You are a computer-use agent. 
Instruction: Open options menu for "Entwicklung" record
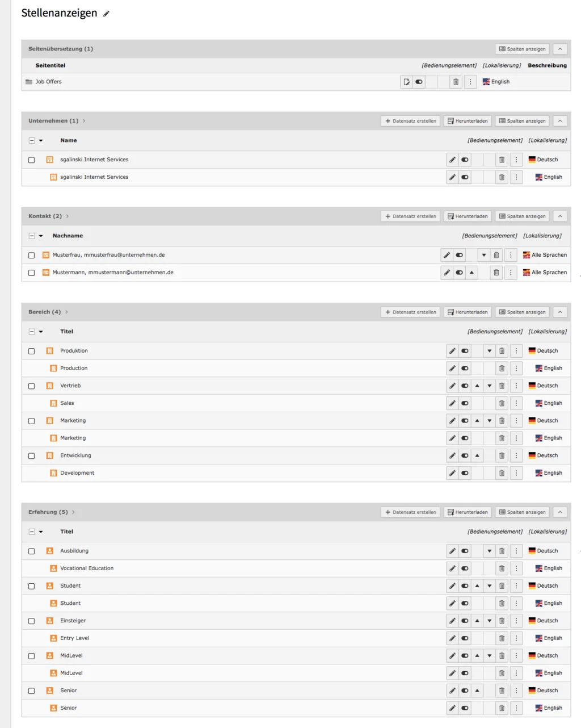[516, 455]
